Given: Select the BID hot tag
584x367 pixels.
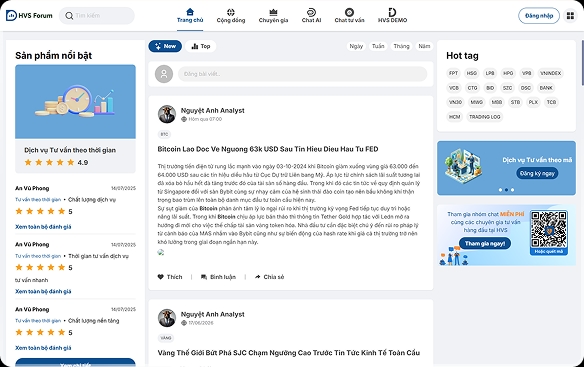Looking at the screenshot, I should pyautogui.click(x=490, y=88).
